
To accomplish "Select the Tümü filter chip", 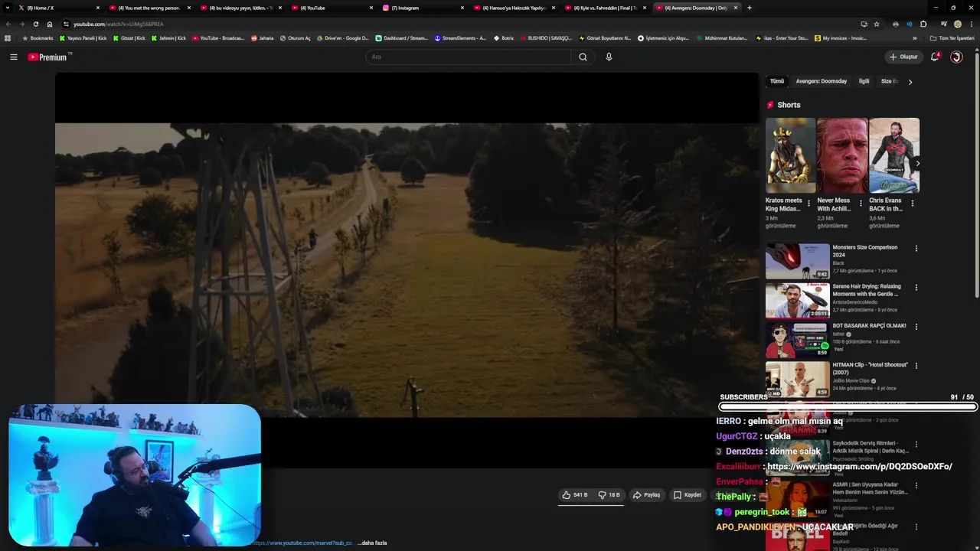I will pos(777,81).
